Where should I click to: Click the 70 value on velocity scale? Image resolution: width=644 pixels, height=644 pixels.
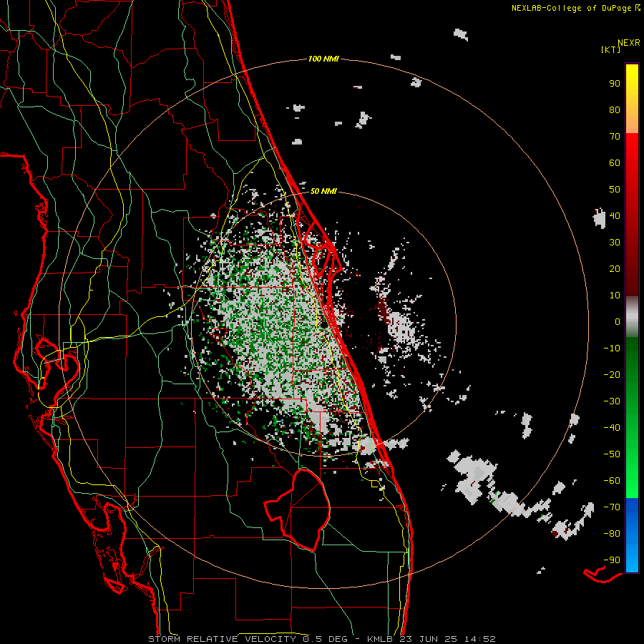click(615, 137)
